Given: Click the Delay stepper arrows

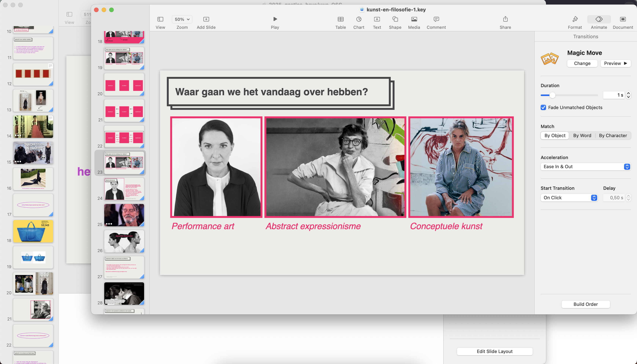Looking at the screenshot, I should click(628, 198).
